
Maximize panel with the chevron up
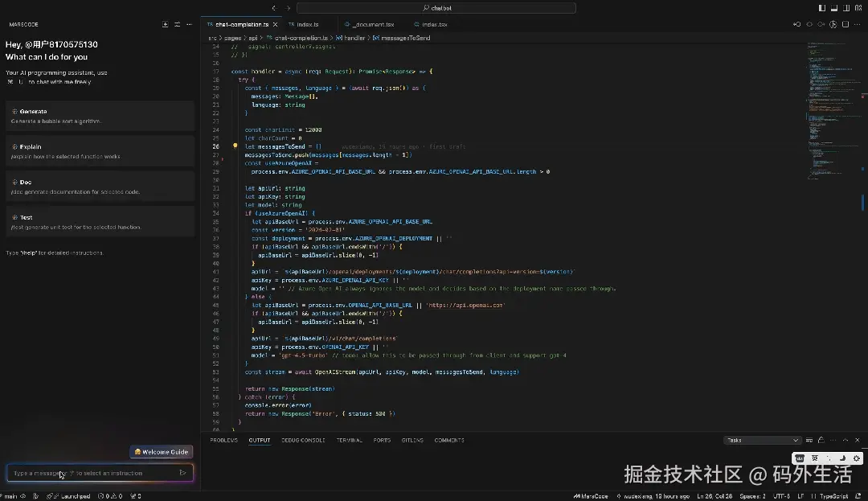click(845, 440)
